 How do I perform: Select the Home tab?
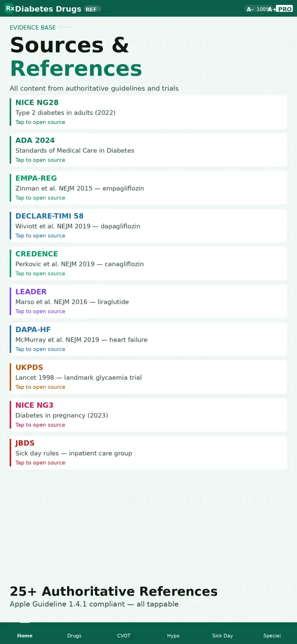click(x=25, y=636)
